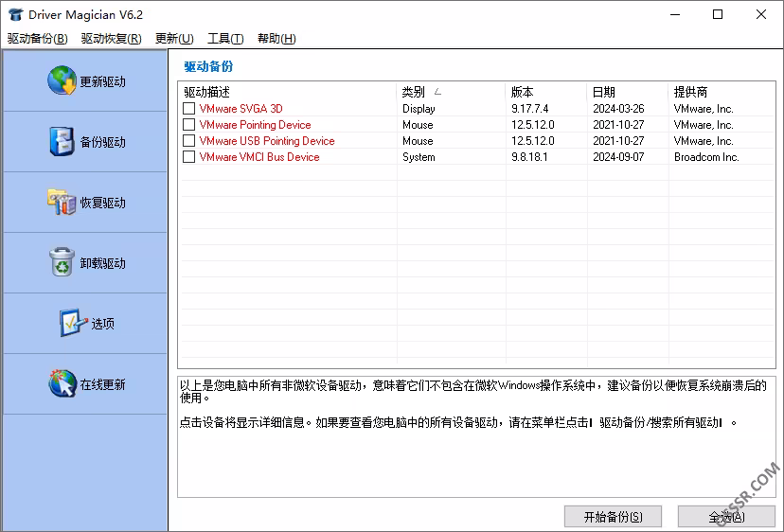The height and width of the screenshot is (532, 784).
Task: Click the Display category cell
Action: (419, 109)
